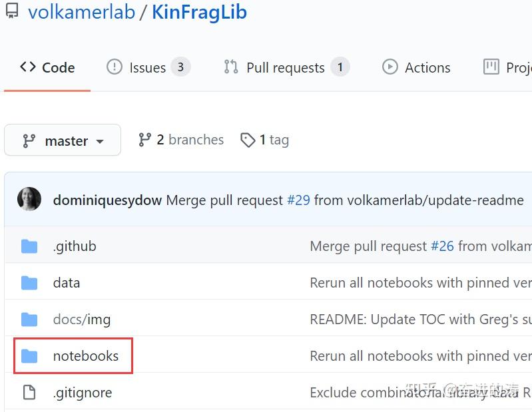The width and height of the screenshot is (532, 412).
Task: Switch to the Code tab
Action: pyautogui.click(x=47, y=67)
